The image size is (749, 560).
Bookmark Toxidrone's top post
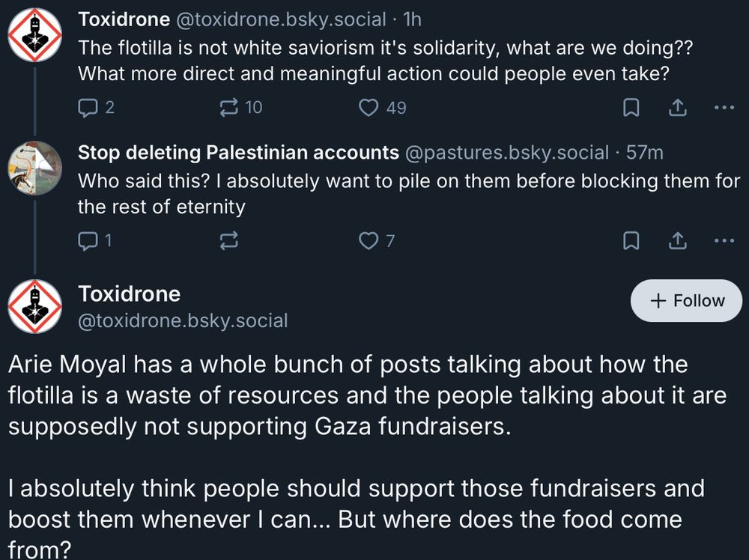(x=631, y=108)
